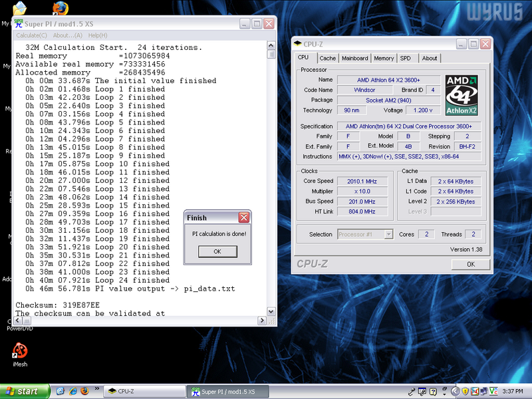Show hidden tray icons with the arrow
This screenshot has width=532, height=399.
pyautogui.click(x=455, y=392)
